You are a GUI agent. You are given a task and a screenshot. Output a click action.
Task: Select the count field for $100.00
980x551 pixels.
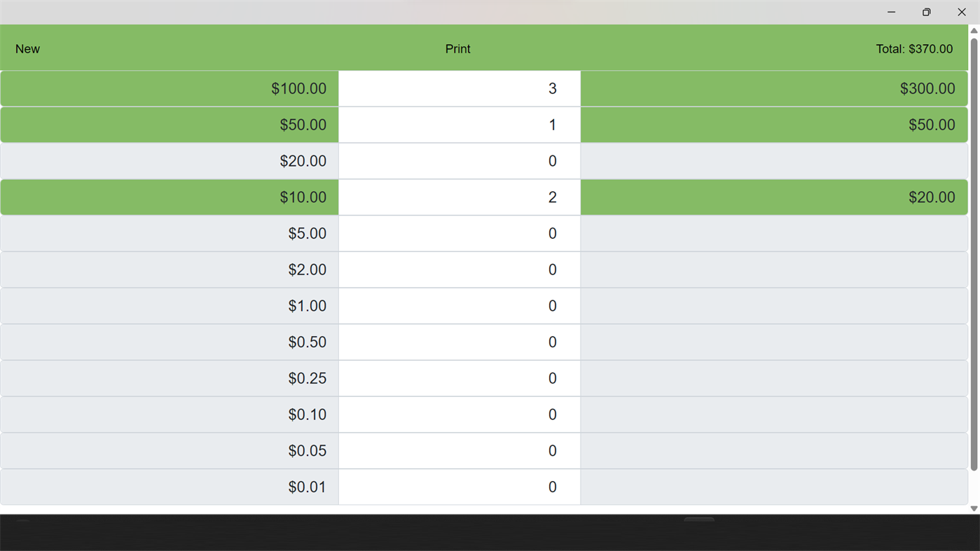[x=459, y=88]
